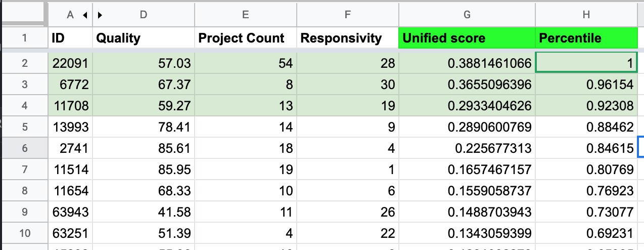
Task: Click the left arrow to unhide columns
Action: 85,15
